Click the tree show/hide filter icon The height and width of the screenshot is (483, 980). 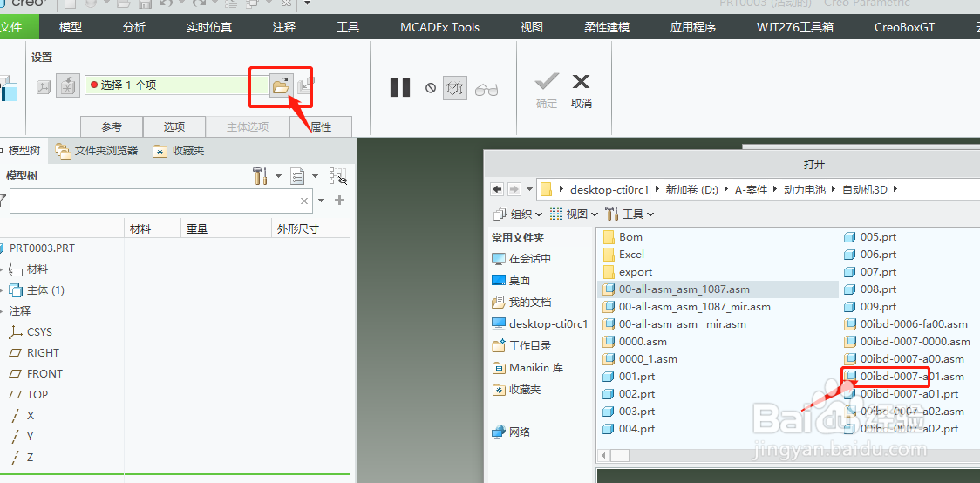pos(338,176)
